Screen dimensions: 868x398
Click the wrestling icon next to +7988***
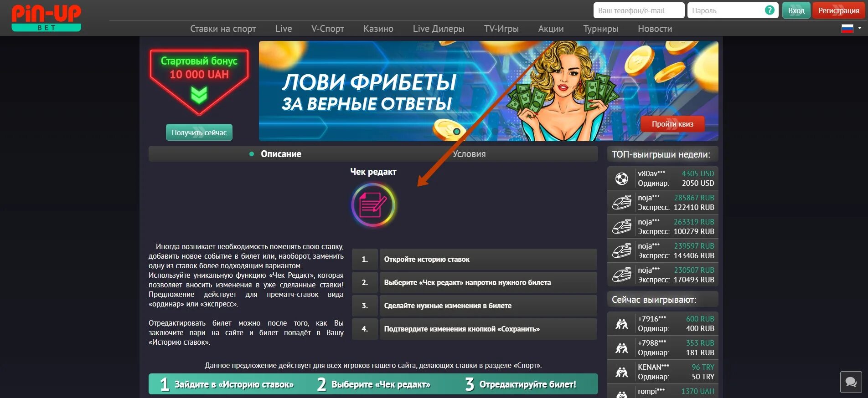pos(621,348)
